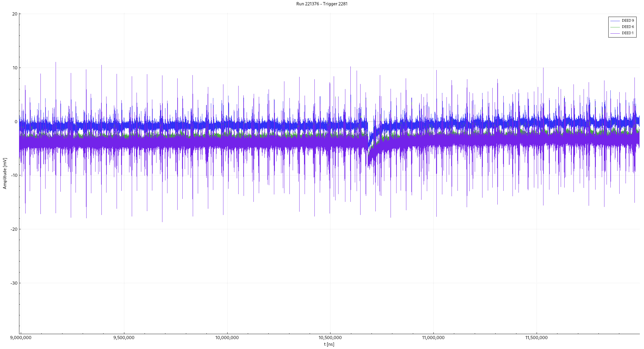Select the t [ns] axis label
644x349 pixels.
tap(329, 344)
